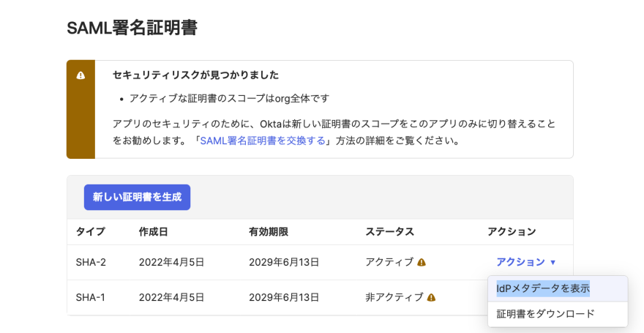Click the 作成日 column header
The width and height of the screenshot is (644, 333).
(153, 231)
